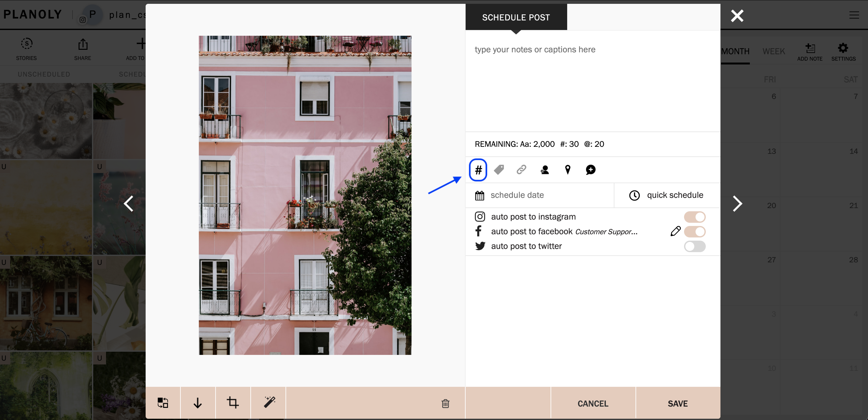868x420 pixels.
Task: Select the yellow wall thumbnail
Action: [x=46, y=207]
